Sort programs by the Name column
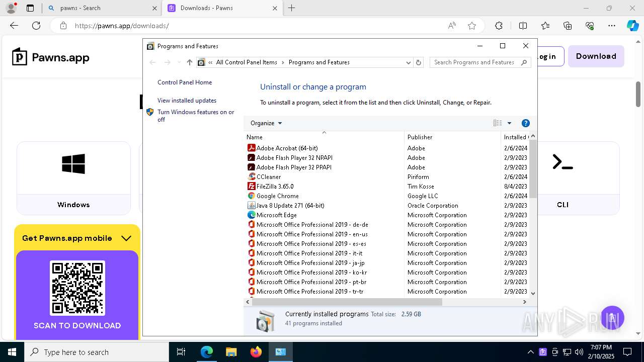This screenshot has width=644, height=362. click(x=324, y=137)
